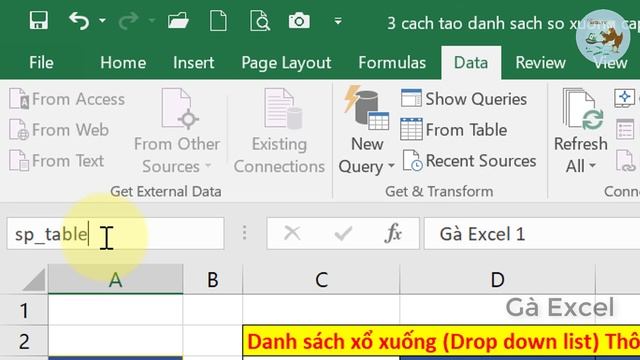Click the Open folder icon

[178, 20]
